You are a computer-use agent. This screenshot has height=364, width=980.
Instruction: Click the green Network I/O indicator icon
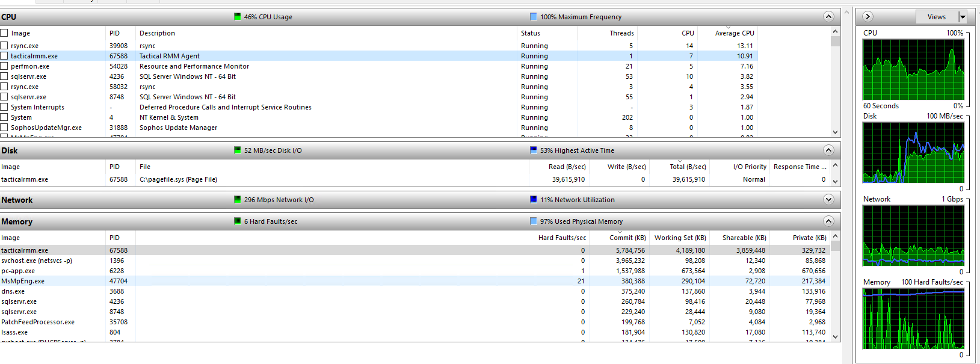coord(238,200)
